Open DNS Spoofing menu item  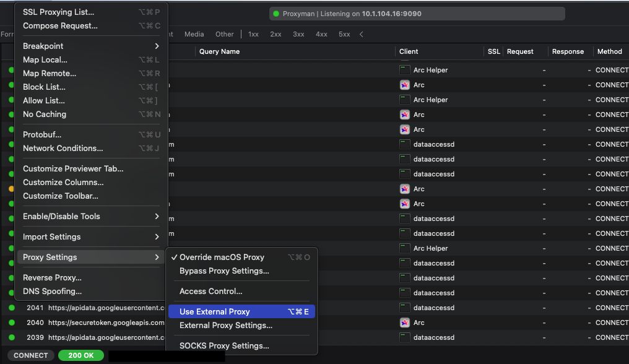click(91, 292)
